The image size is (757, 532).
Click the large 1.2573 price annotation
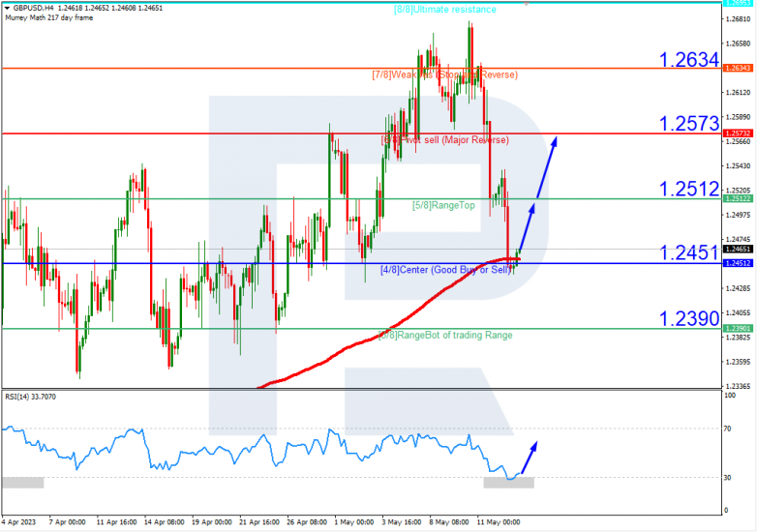(689, 124)
